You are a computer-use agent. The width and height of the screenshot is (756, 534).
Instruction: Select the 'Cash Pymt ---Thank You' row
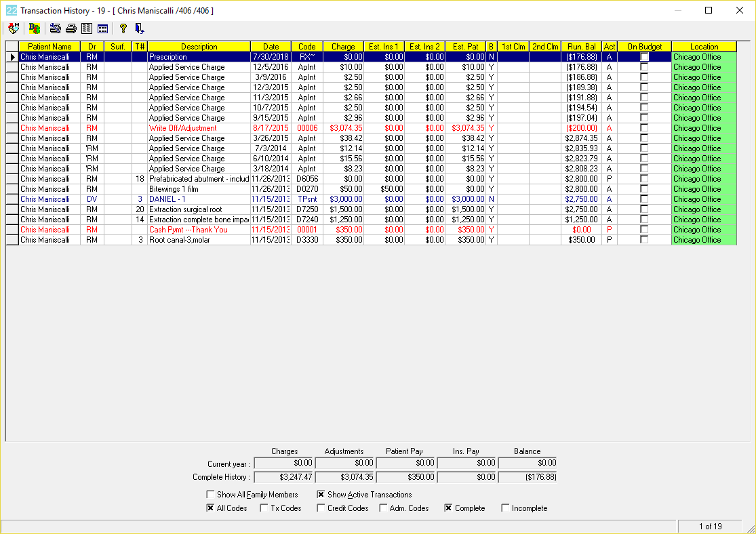coord(372,230)
